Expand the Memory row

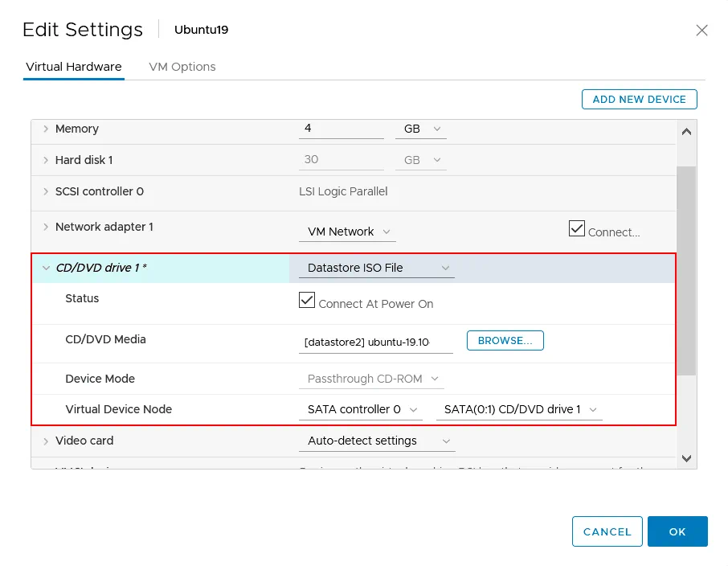click(47, 129)
